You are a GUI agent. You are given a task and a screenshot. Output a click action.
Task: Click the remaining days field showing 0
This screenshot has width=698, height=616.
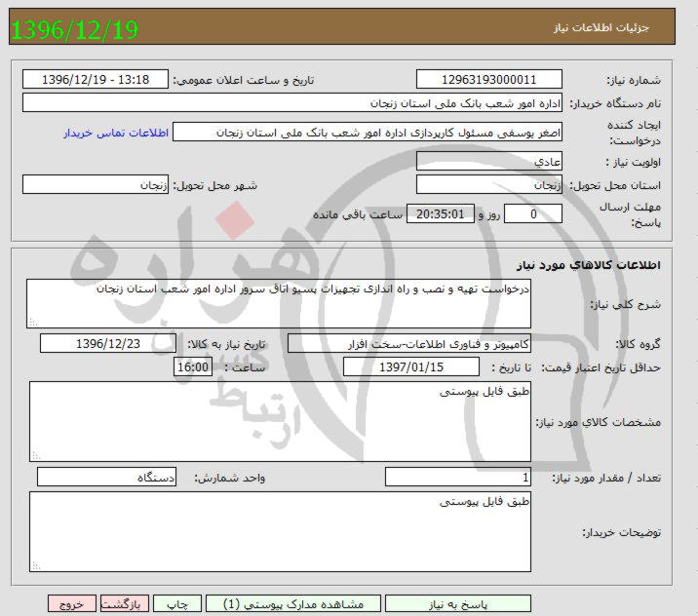(x=533, y=213)
